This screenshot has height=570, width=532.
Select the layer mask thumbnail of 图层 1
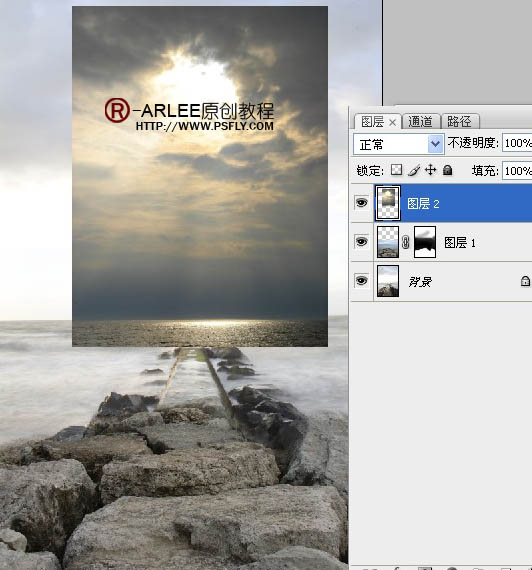425,242
